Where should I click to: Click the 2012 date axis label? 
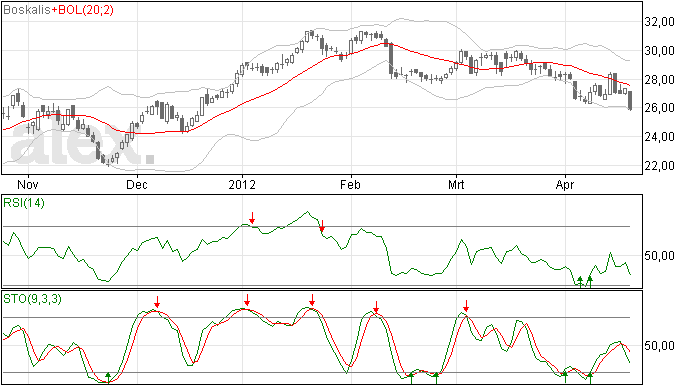242,184
